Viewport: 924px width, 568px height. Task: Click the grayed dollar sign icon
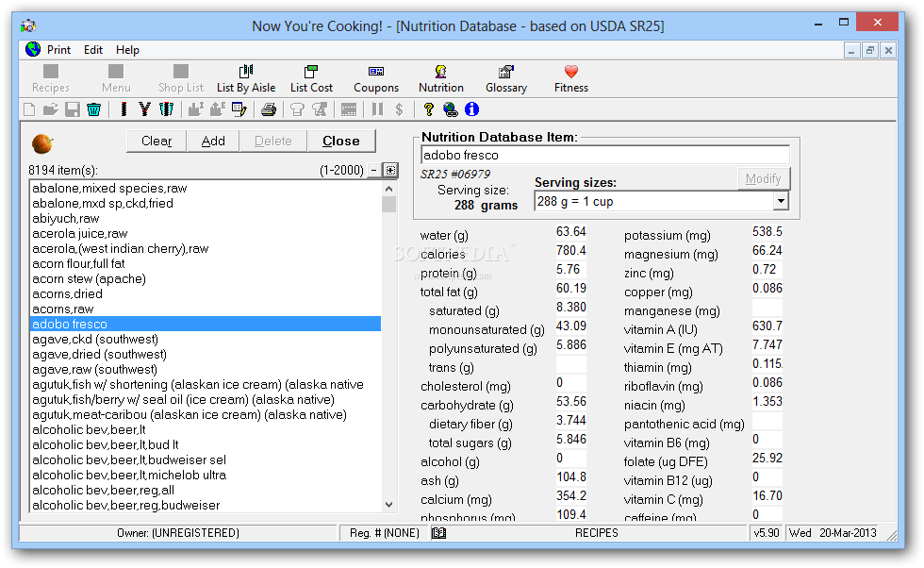(399, 109)
